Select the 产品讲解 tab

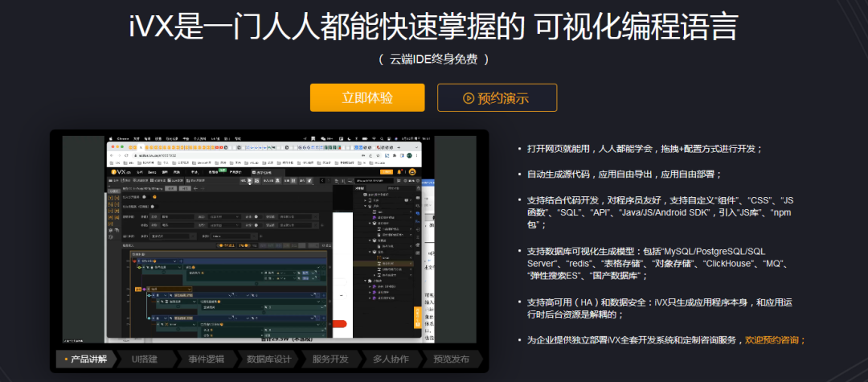pos(87,359)
